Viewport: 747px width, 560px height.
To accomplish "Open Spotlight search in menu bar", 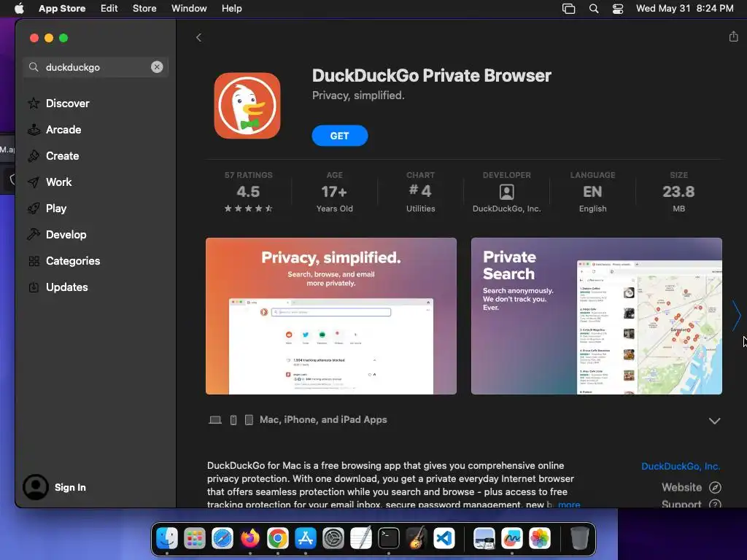I will (594, 9).
